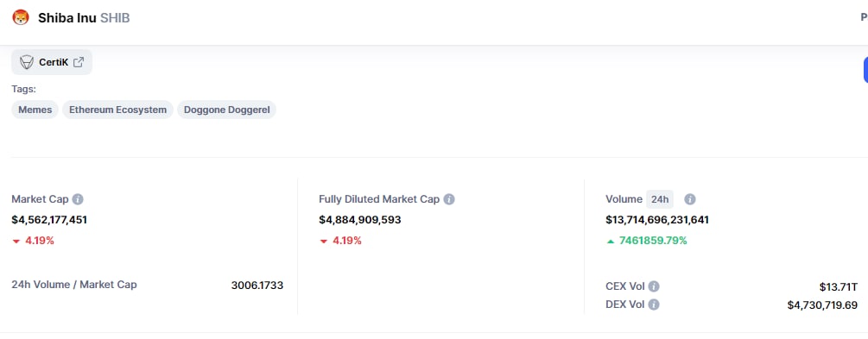Select the Doggone Doggerel tag
868x339 pixels.
click(227, 110)
